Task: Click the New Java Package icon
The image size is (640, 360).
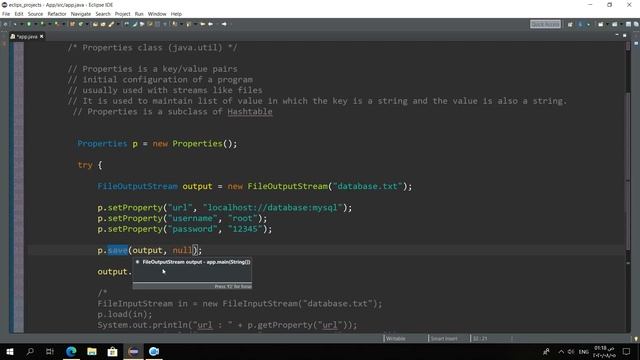Action: pos(72,24)
